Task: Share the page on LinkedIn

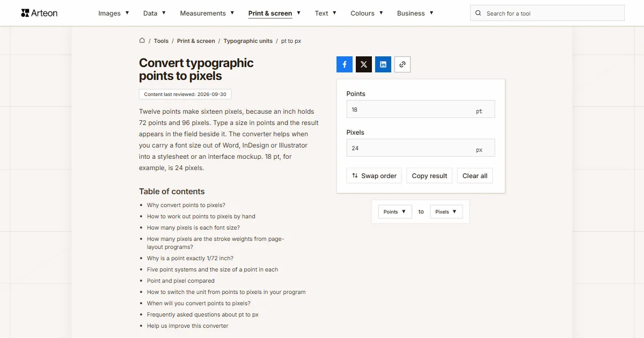Action: pyautogui.click(x=383, y=64)
